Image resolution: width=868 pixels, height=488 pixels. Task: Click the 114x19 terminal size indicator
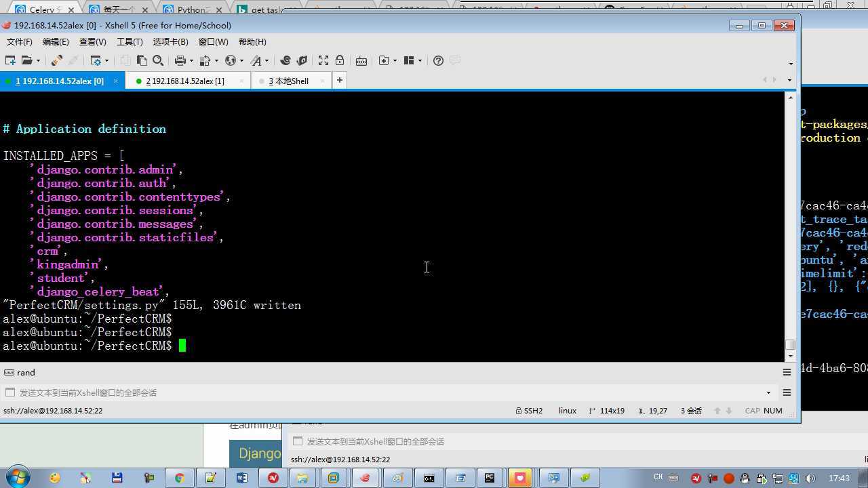point(607,411)
